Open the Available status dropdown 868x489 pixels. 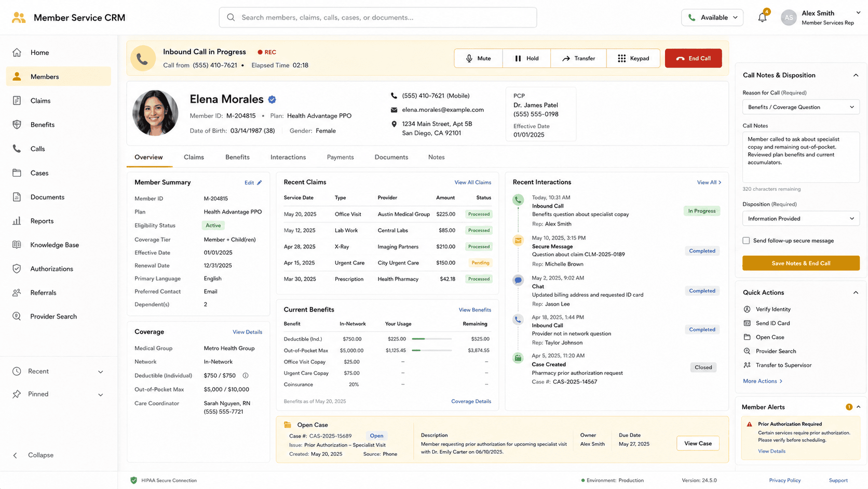coord(712,18)
